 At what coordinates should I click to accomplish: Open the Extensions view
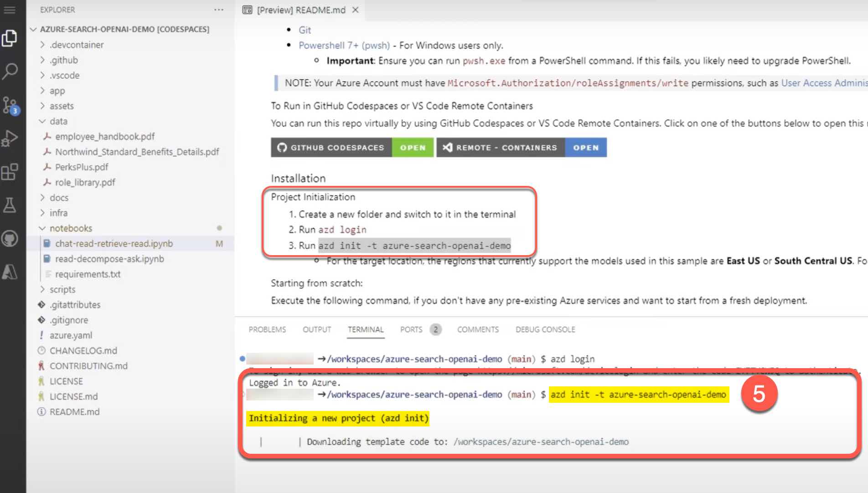coord(10,172)
